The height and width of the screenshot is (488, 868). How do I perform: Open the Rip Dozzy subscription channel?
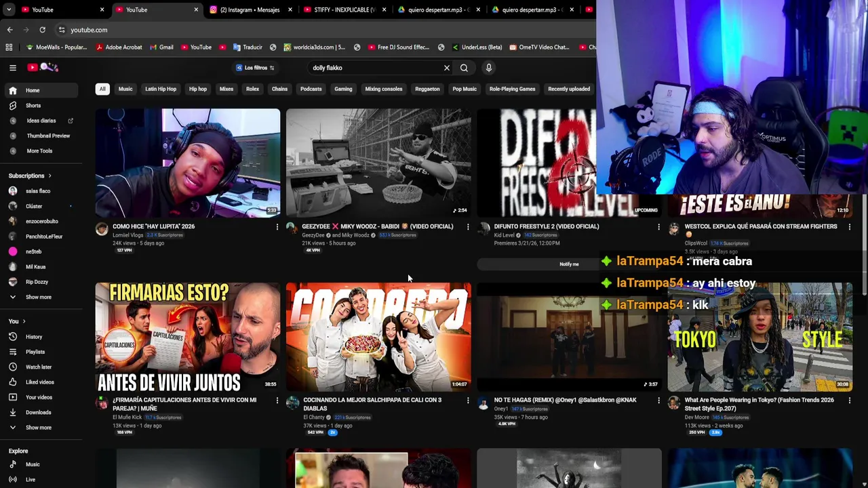pos(41,282)
